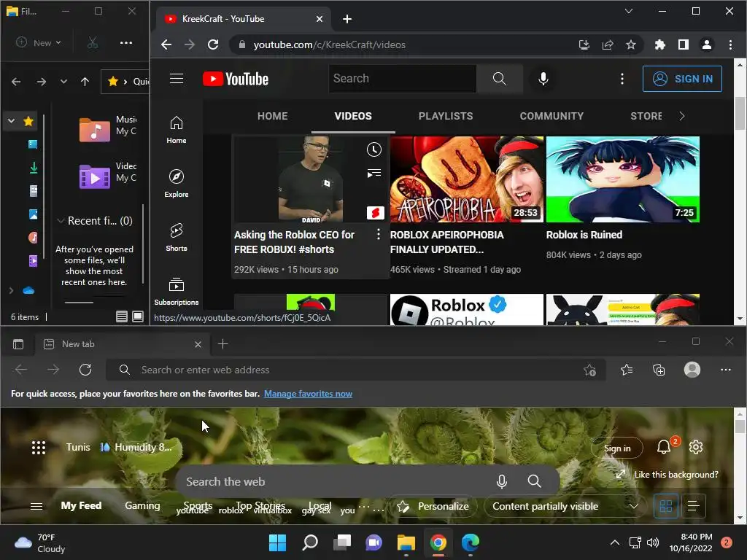Open YouTube settings three-dot menu
This screenshot has height=560, width=747.
[x=622, y=79]
